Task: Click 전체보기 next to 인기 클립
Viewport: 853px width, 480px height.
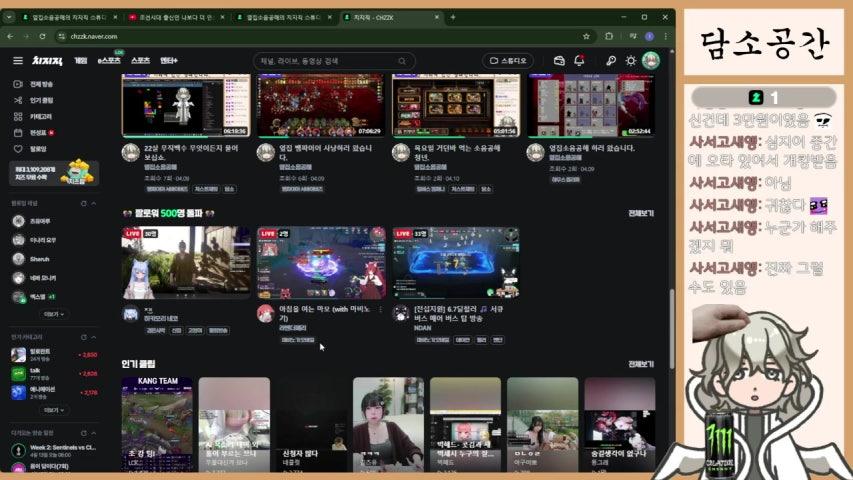Action: pyautogui.click(x=641, y=365)
